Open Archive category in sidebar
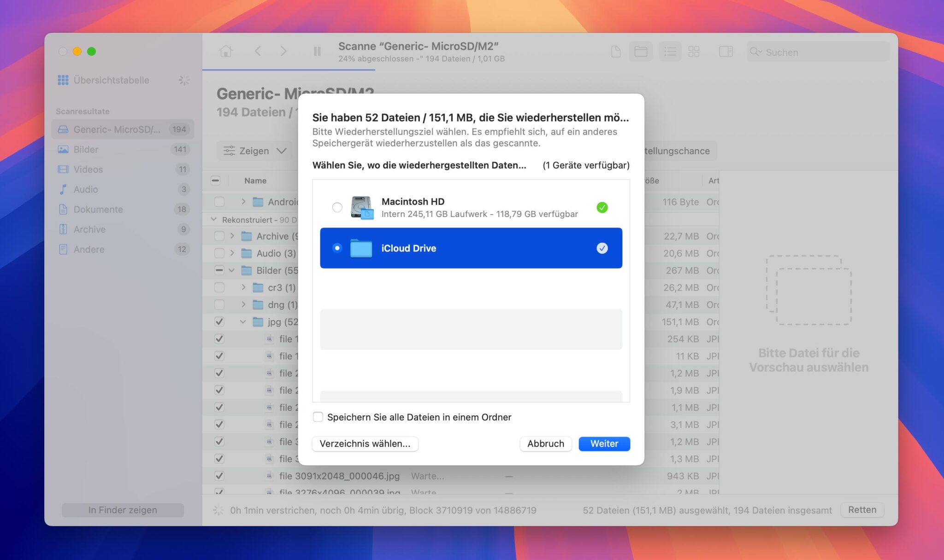 pyautogui.click(x=123, y=229)
